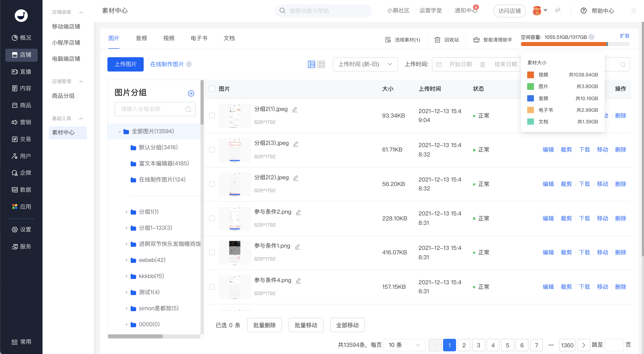This screenshot has height=354, width=644.
Task: Collapse the 全部图片(13594) tree node
Action: [x=119, y=132]
